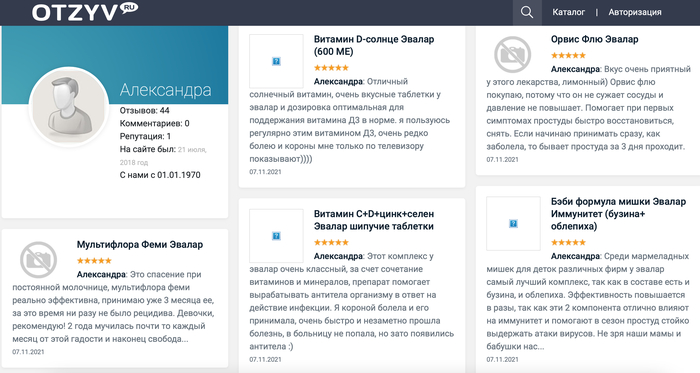
Task: Click the no-photo icon for Орвис Флю
Action: click(x=512, y=54)
